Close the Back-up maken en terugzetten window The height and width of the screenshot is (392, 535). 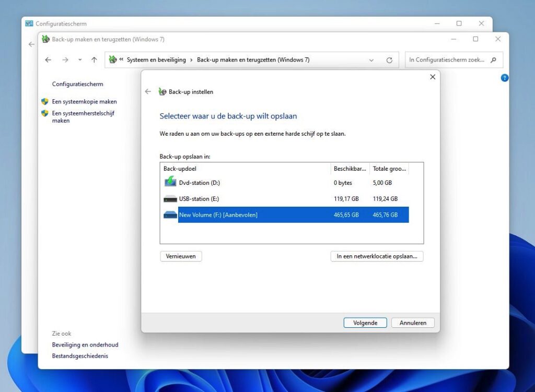(x=498, y=39)
